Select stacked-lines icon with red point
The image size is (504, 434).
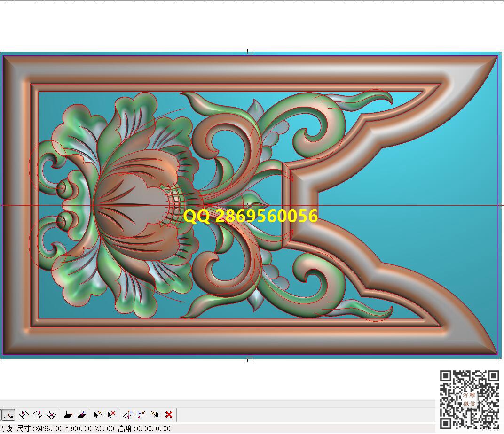(x=68, y=415)
